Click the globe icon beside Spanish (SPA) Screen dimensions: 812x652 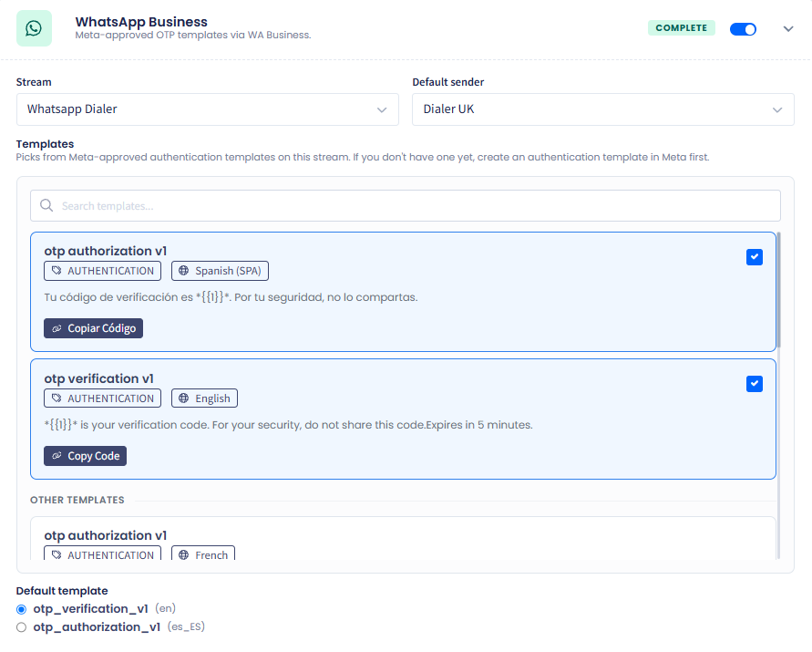183,271
